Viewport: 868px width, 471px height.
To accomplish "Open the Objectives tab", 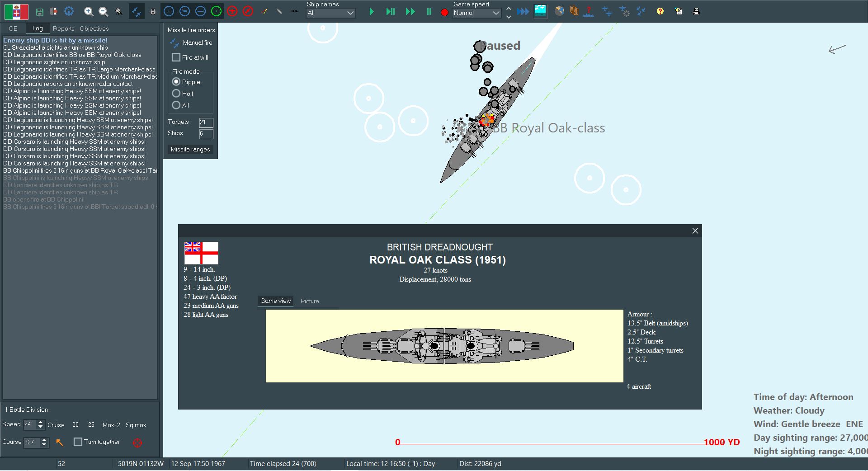I will (94, 28).
